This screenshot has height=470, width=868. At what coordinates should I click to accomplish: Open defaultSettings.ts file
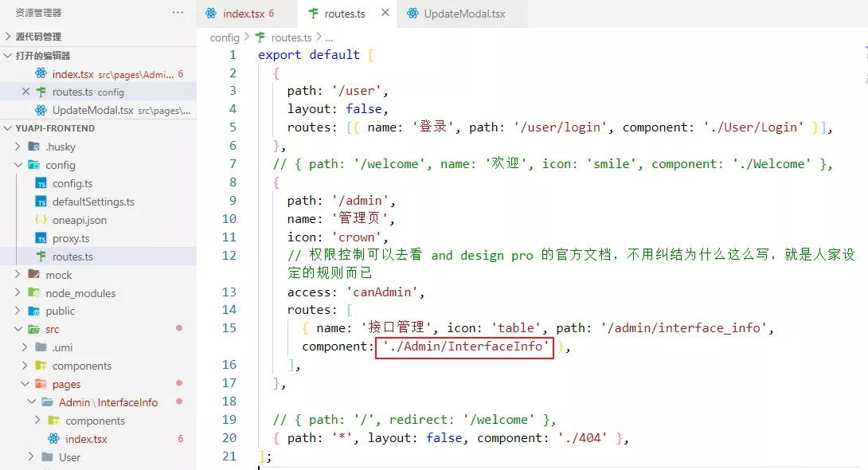click(93, 202)
